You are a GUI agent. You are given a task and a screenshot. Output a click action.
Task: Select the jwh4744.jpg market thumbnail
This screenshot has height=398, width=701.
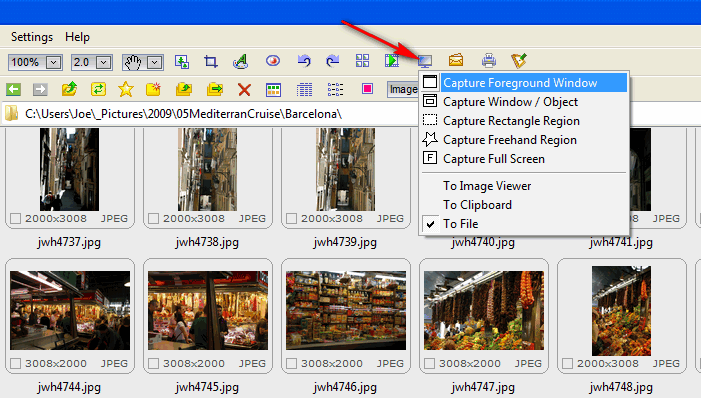pyautogui.click(x=70, y=310)
